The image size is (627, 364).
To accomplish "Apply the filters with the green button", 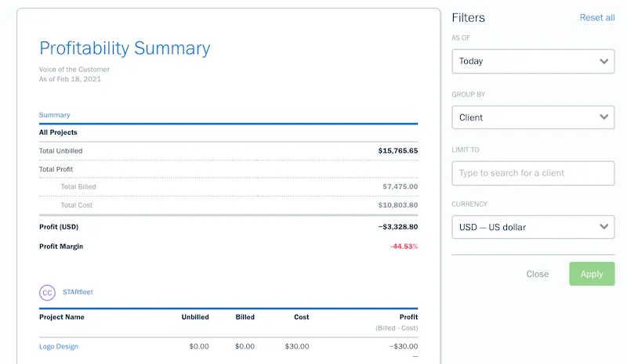I will click(591, 274).
